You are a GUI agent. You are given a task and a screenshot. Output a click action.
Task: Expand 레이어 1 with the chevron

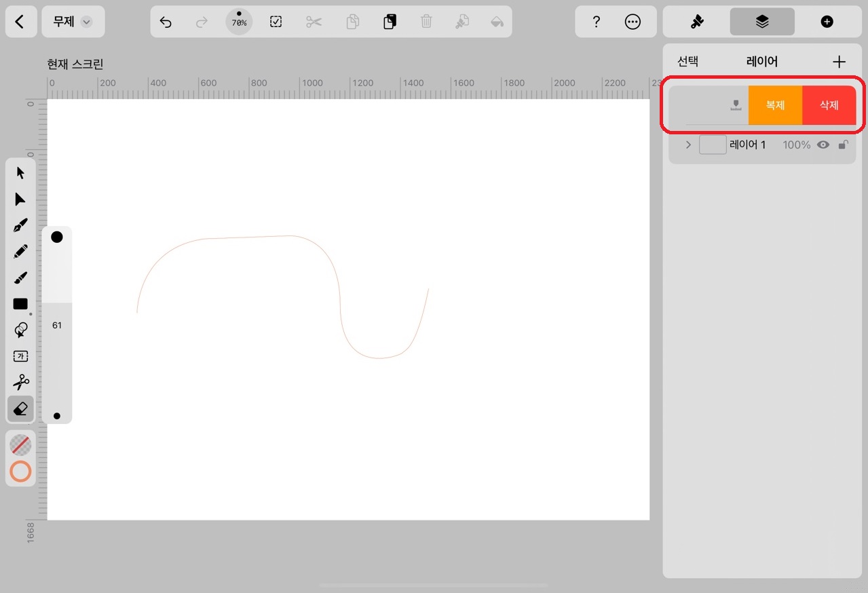[x=688, y=145]
